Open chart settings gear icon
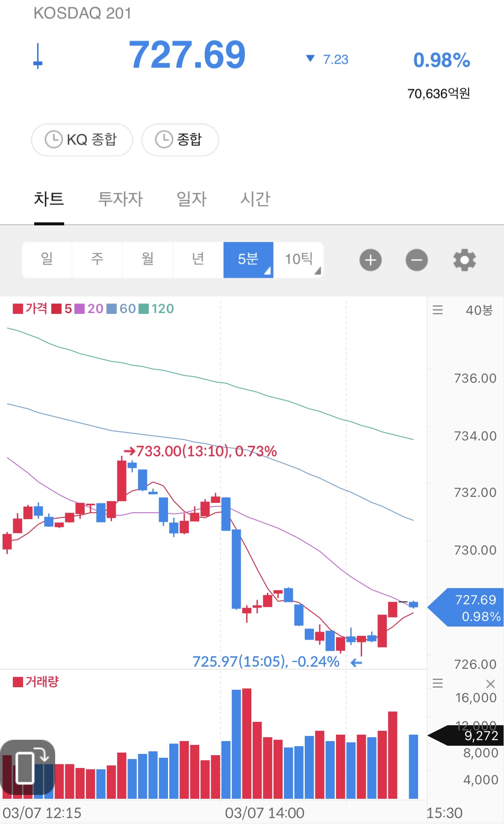The width and height of the screenshot is (504, 824). [x=464, y=260]
